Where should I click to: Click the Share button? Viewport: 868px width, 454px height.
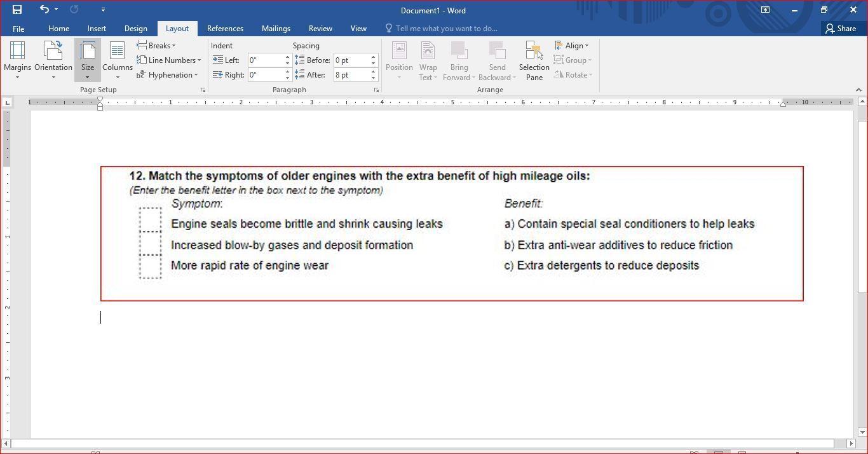point(841,29)
